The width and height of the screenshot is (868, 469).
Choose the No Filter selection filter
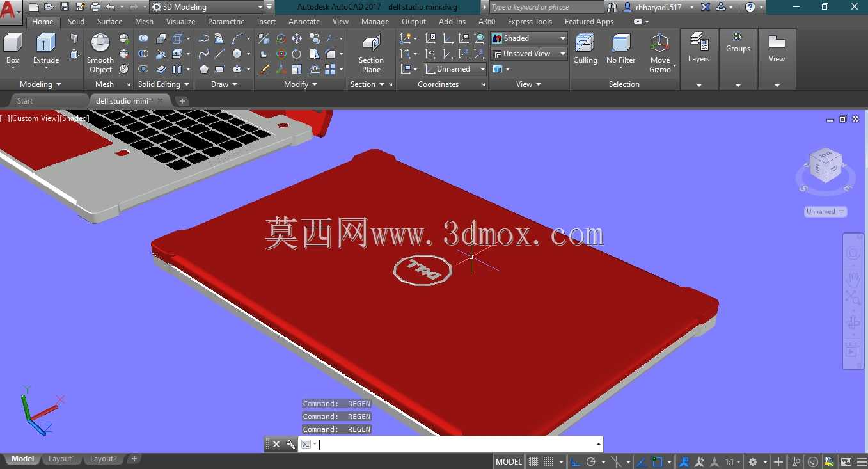tap(620, 51)
